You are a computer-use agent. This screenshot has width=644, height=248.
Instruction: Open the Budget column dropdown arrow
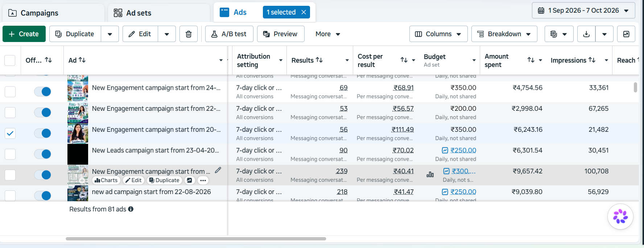click(x=474, y=60)
